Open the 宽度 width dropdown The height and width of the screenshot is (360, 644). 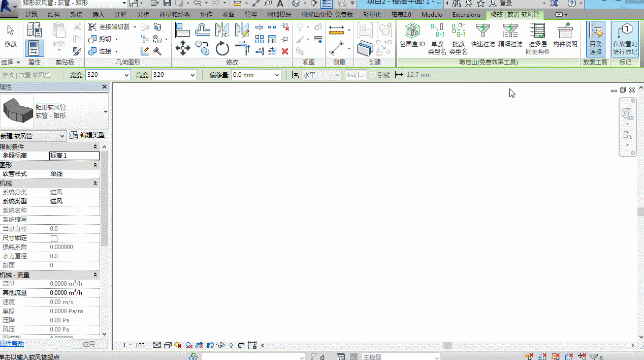[x=126, y=75]
